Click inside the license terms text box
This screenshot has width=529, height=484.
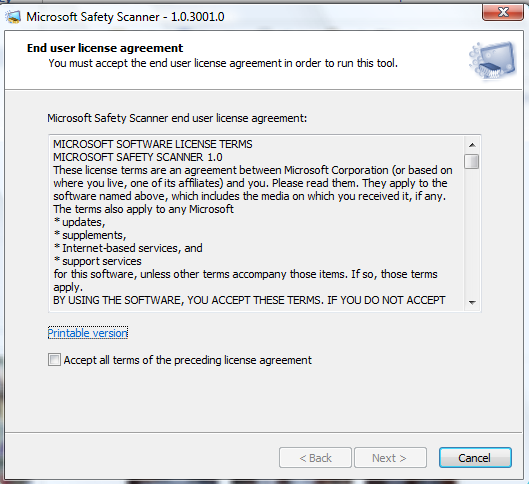tap(257, 223)
